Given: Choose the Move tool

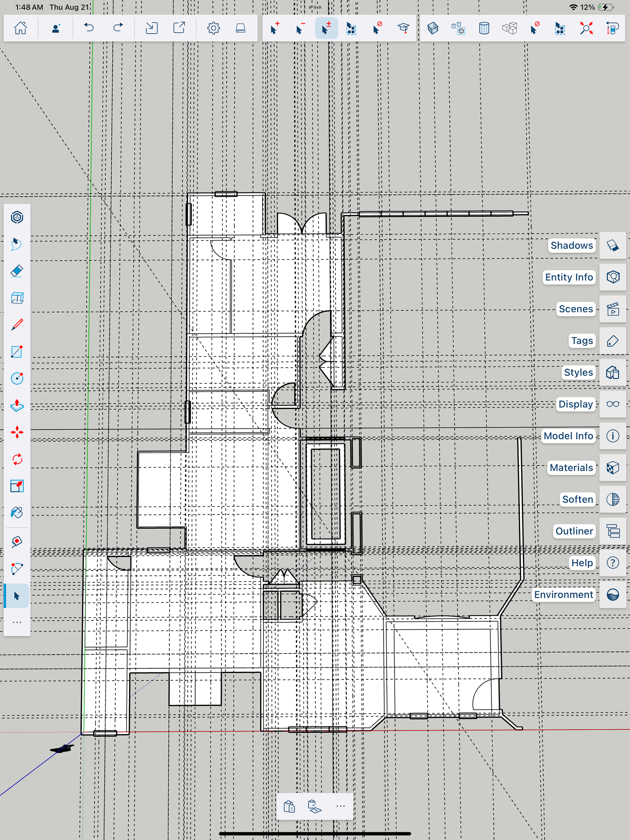Looking at the screenshot, I should (x=17, y=432).
